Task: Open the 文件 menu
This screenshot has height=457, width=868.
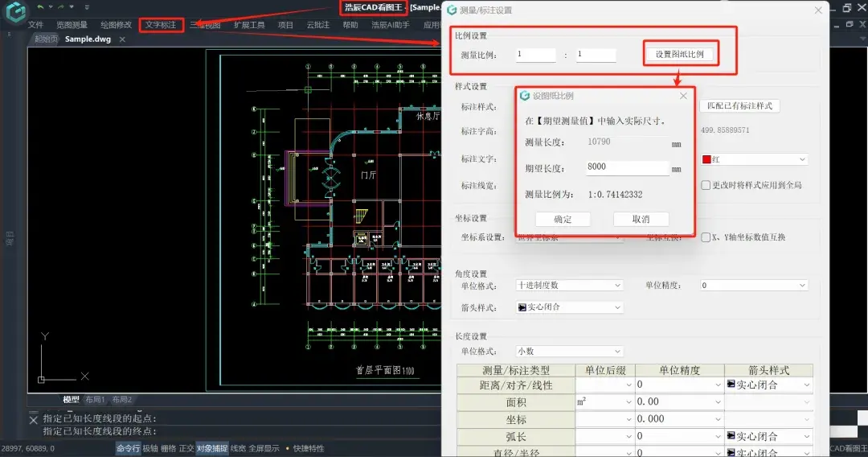Action: (x=35, y=25)
